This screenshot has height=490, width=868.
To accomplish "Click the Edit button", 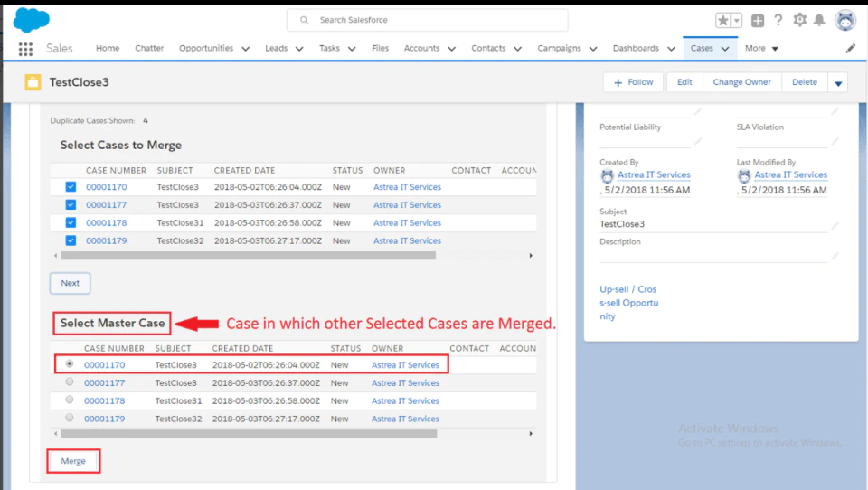I will [x=684, y=82].
